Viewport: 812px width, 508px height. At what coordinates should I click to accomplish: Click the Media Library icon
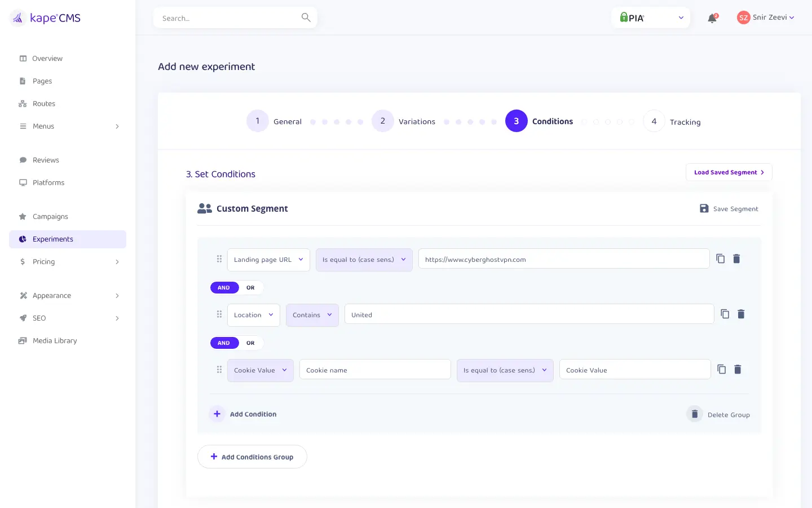(23, 340)
